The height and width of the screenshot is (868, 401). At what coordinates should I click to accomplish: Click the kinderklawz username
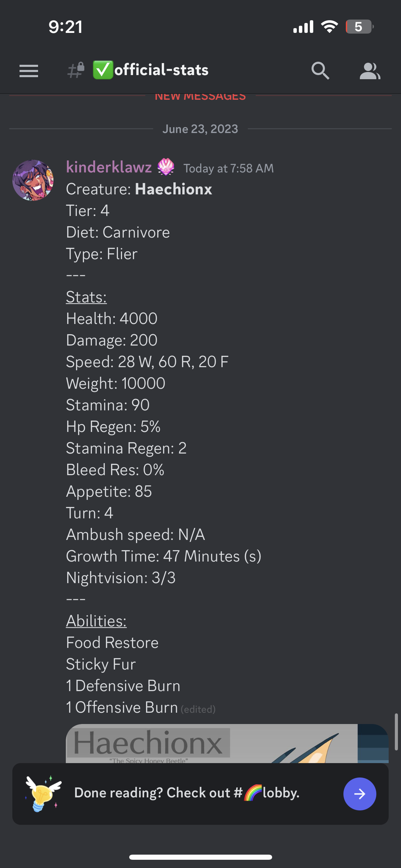click(x=109, y=168)
